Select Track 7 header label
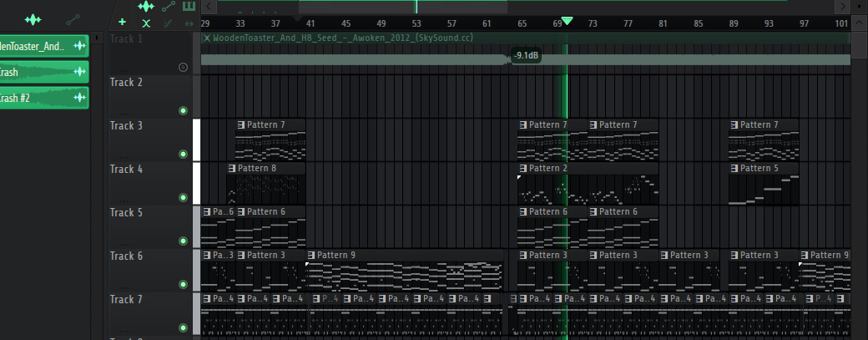The image size is (868, 340). pyautogui.click(x=126, y=300)
